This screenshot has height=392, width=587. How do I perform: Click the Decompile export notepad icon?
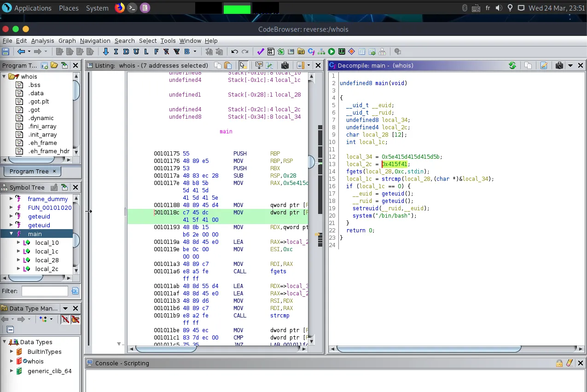544,65
